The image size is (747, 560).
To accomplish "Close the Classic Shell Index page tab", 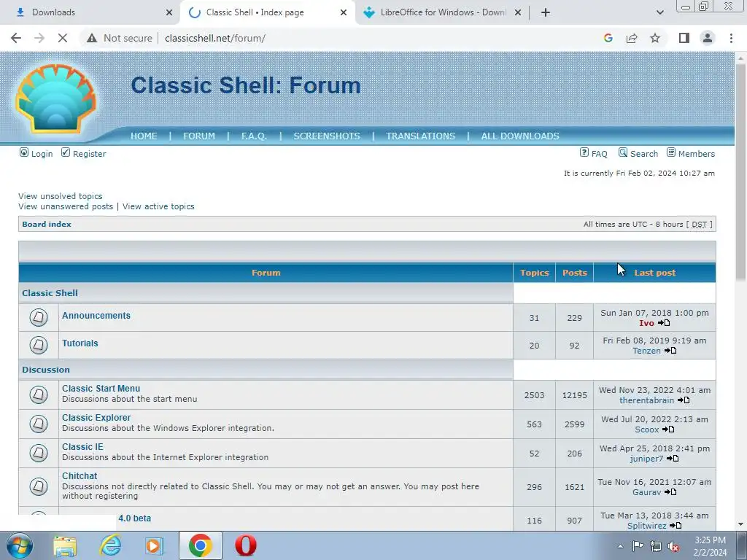I will pos(344,12).
